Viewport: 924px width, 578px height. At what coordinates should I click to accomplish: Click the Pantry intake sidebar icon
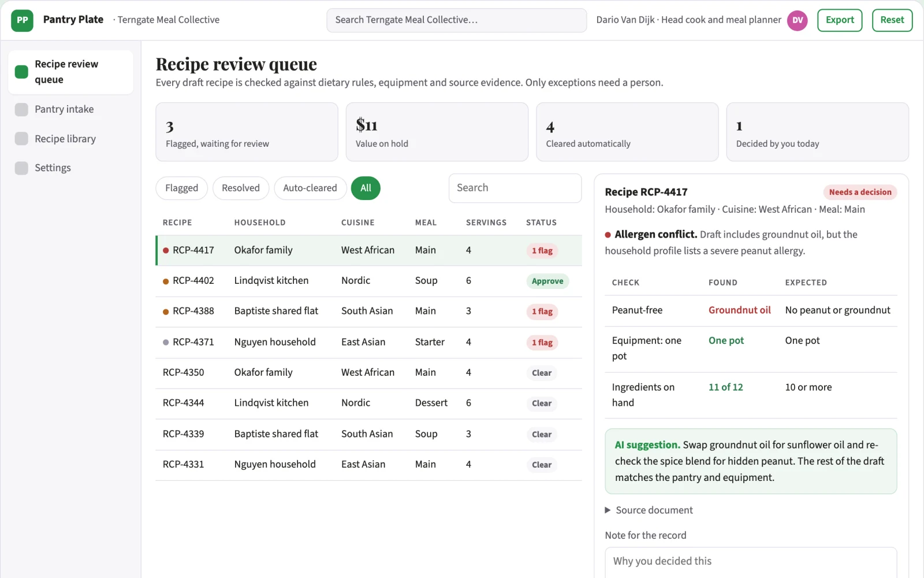pyautogui.click(x=21, y=109)
